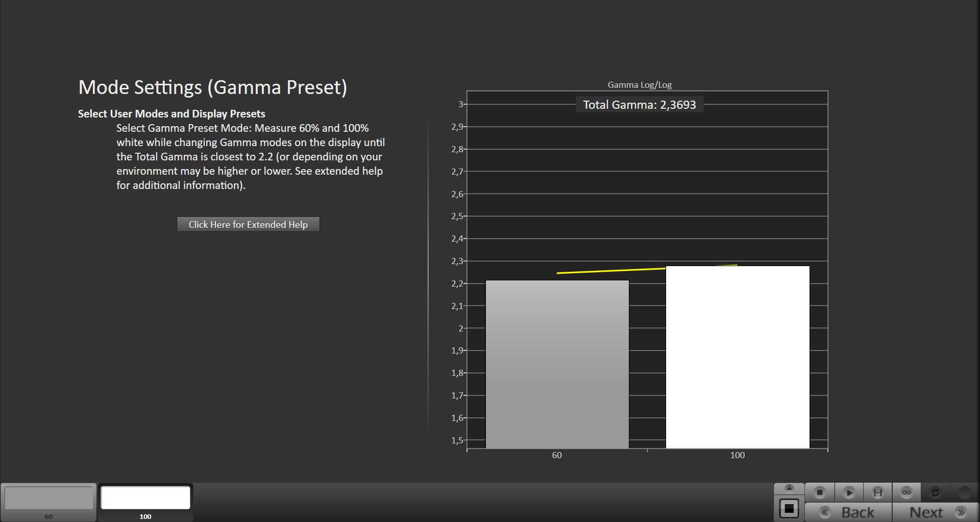This screenshot has height=522, width=980.
Task: Enable continuous read infinity icon
Action: pos(906,492)
